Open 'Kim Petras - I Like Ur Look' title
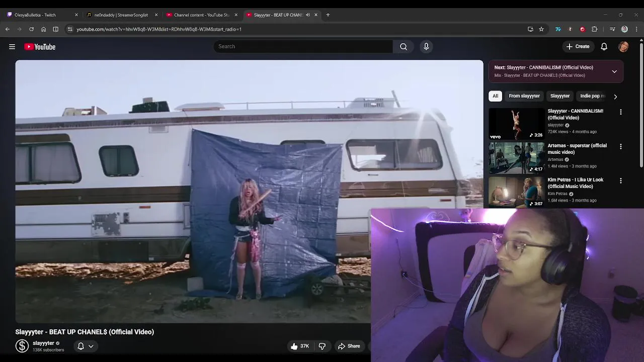 pos(575,183)
